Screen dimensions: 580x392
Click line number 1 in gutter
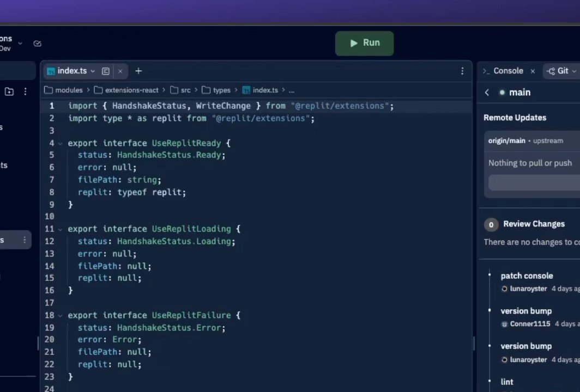[52, 106]
